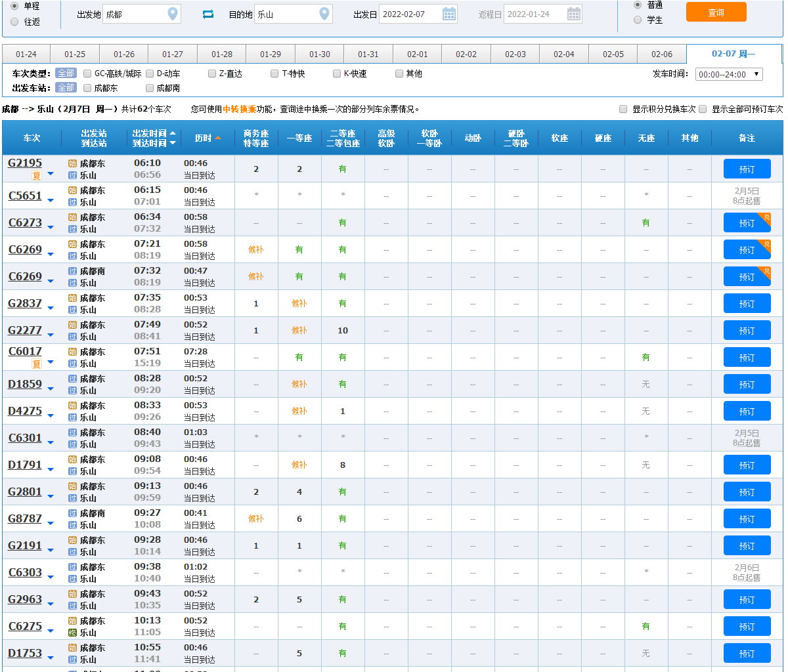Open the calendar icon for 返程日
This screenshot has width=788, height=672.
coord(573,14)
